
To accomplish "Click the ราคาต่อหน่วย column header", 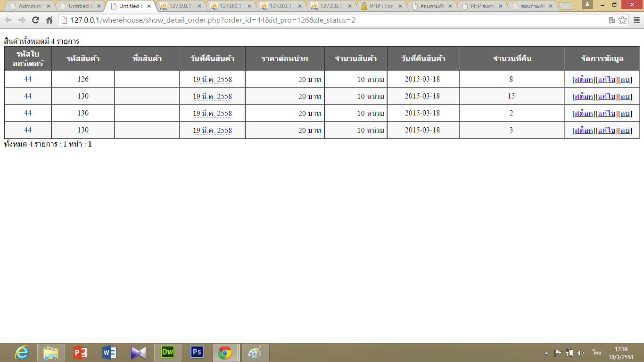I will click(x=285, y=59).
